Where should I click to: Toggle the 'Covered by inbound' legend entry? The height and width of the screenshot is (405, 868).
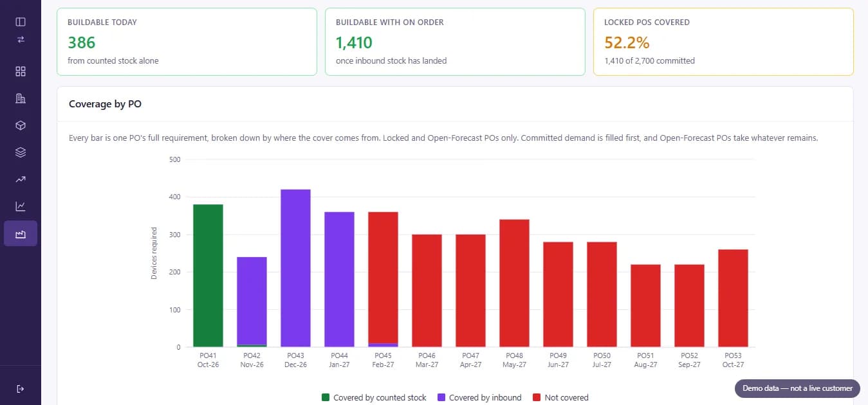(x=479, y=397)
